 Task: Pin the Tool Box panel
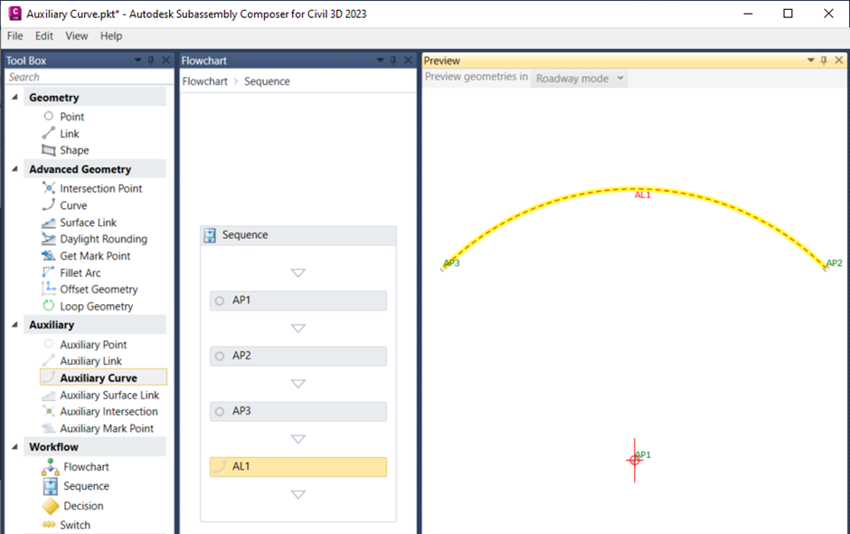pyautogui.click(x=151, y=60)
